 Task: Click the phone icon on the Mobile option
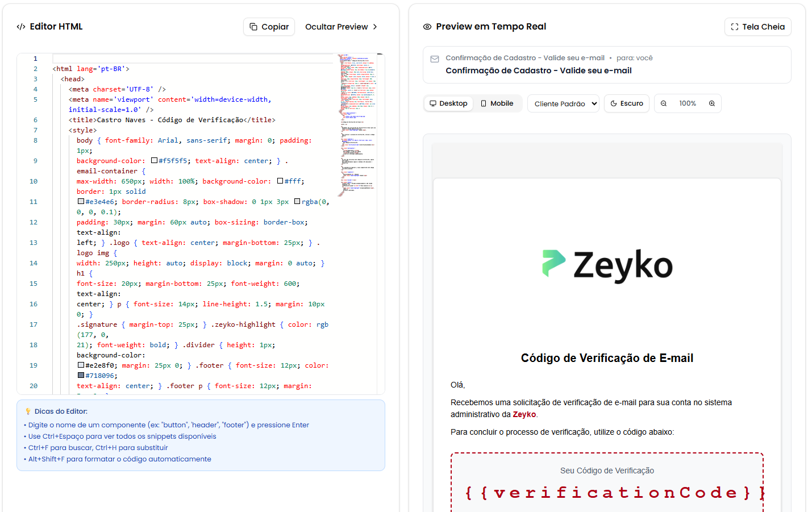pyautogui.click(x=482, y=103)
